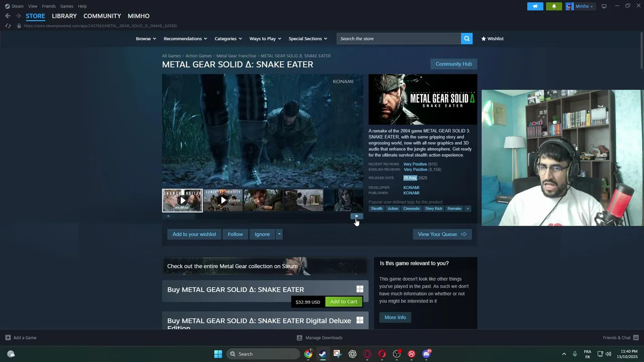The width and height of the screenshot is (644, 362).
Task: Open the Community Hub button
Action: coord(453,64)
